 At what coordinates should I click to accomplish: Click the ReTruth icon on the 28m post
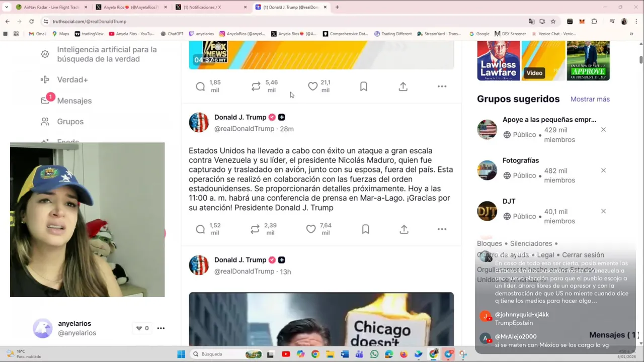tap(255, 229)
